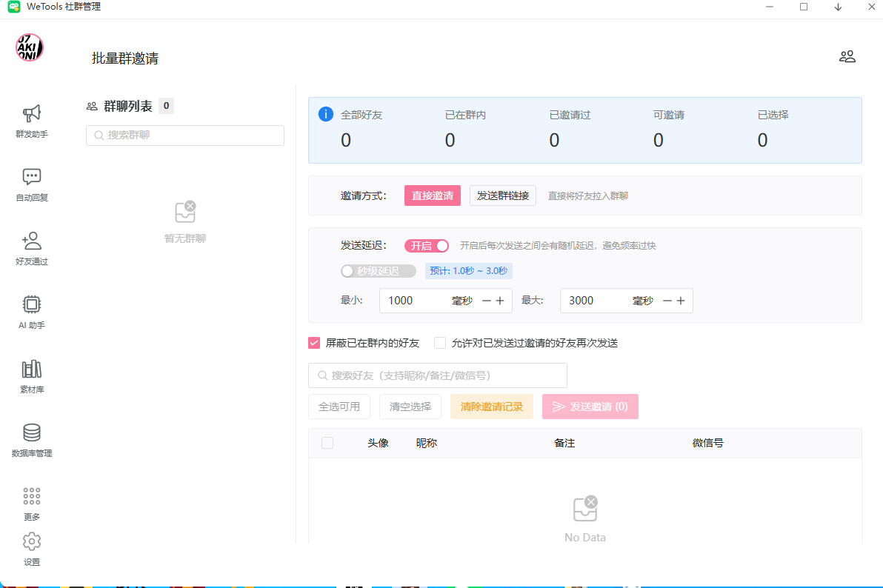The image size is (883, 588).
Task: Open the 自动回复 chat bubble icon
Action: [x=32, y=177]
